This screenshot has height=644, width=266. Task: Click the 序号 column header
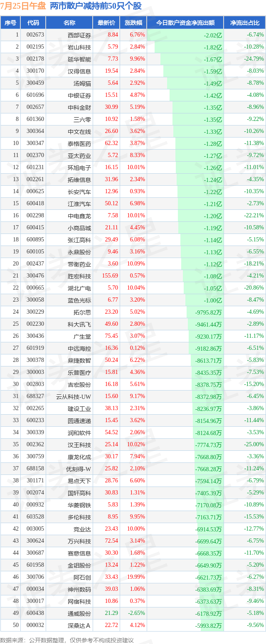coord(10,23)
